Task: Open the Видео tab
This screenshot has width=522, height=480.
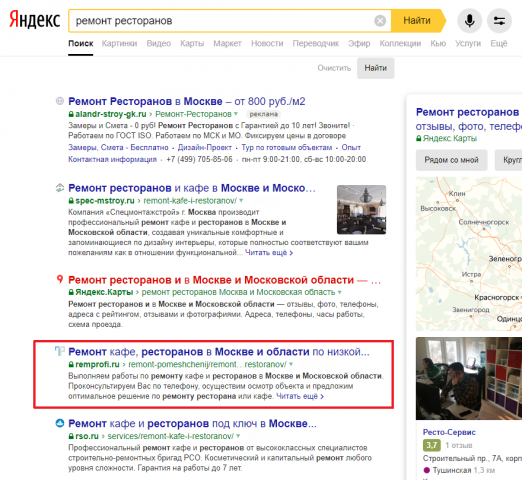Action: click(x=159, y=43)
